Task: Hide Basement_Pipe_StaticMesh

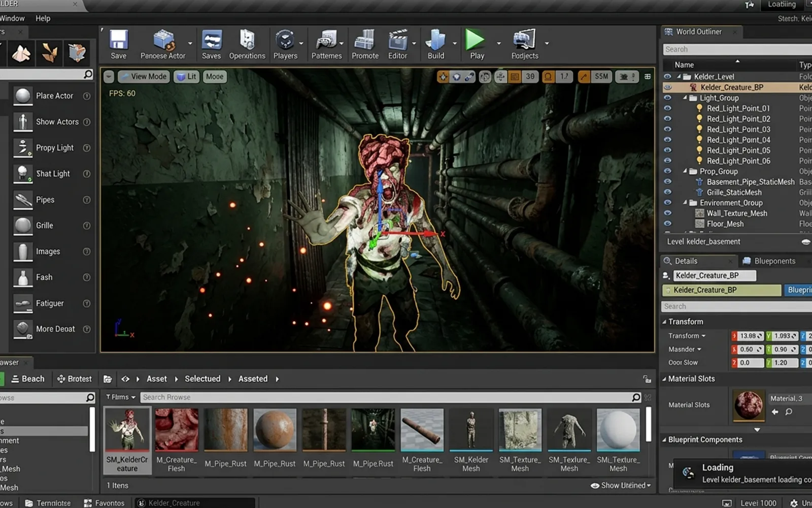Action: [x=667, y=181]
